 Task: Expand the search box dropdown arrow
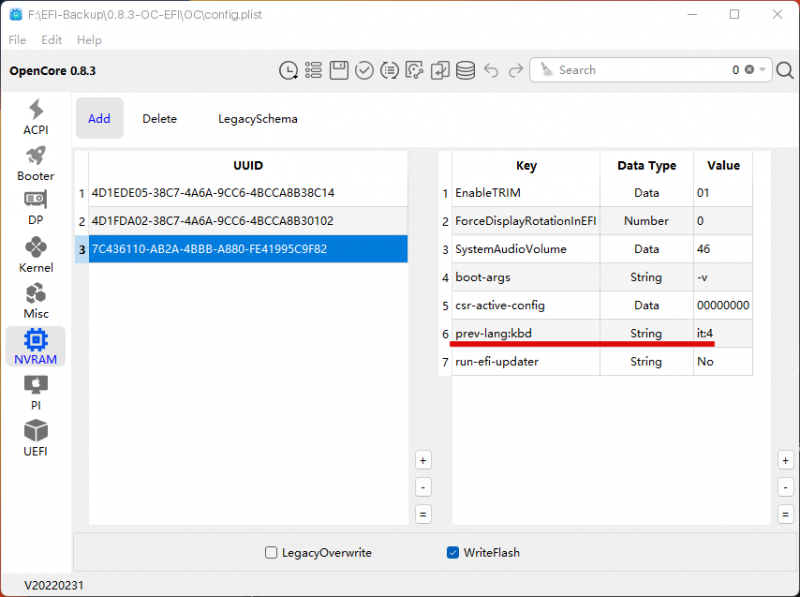click(x=763, y=70)
